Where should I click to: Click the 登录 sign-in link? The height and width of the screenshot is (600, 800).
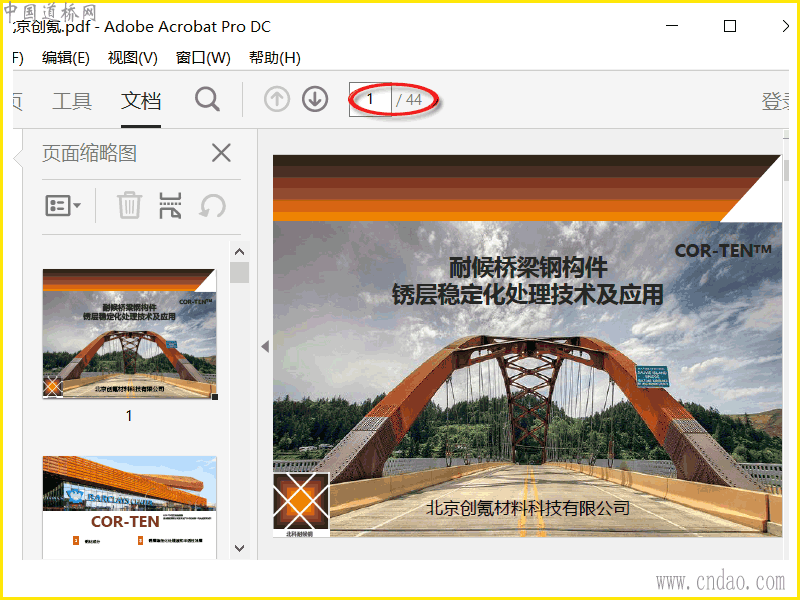[x=776, y=101]
